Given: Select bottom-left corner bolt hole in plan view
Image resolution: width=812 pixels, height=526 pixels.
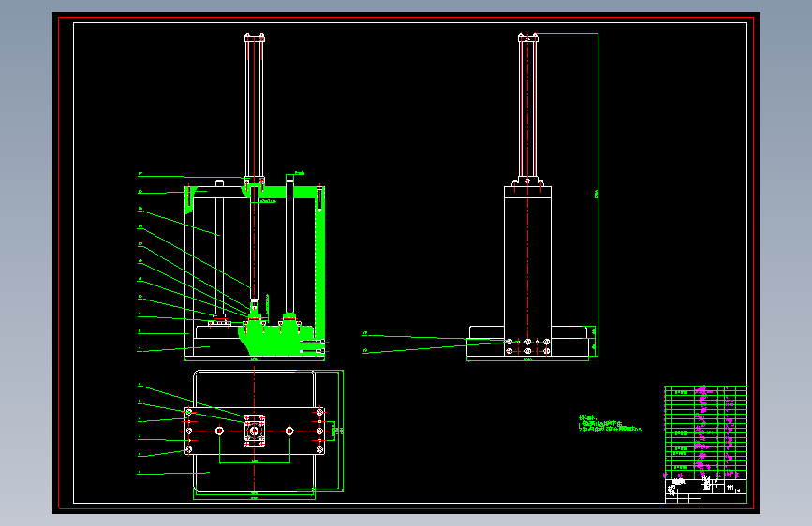Looking at the screenshot, I should point(189,449).
